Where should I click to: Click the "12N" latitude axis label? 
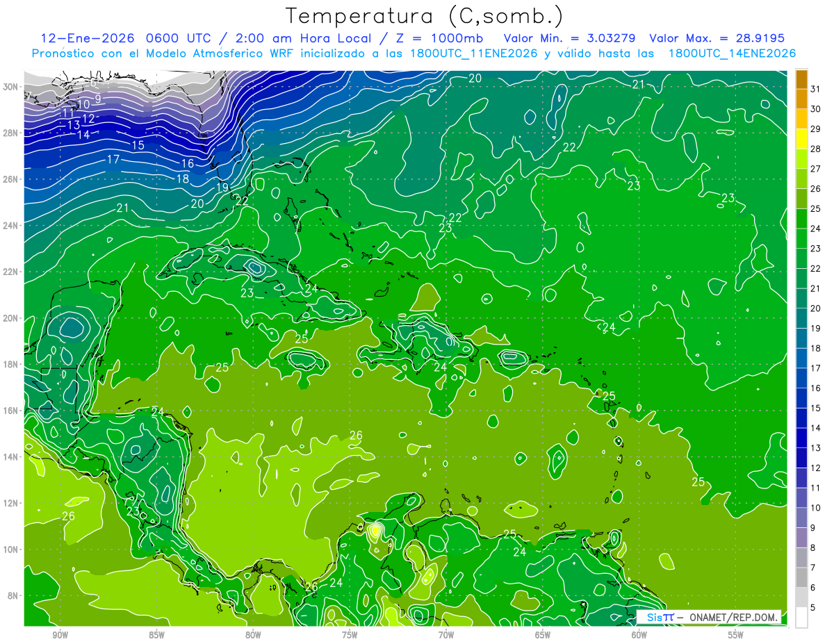(x=11, y=503)
